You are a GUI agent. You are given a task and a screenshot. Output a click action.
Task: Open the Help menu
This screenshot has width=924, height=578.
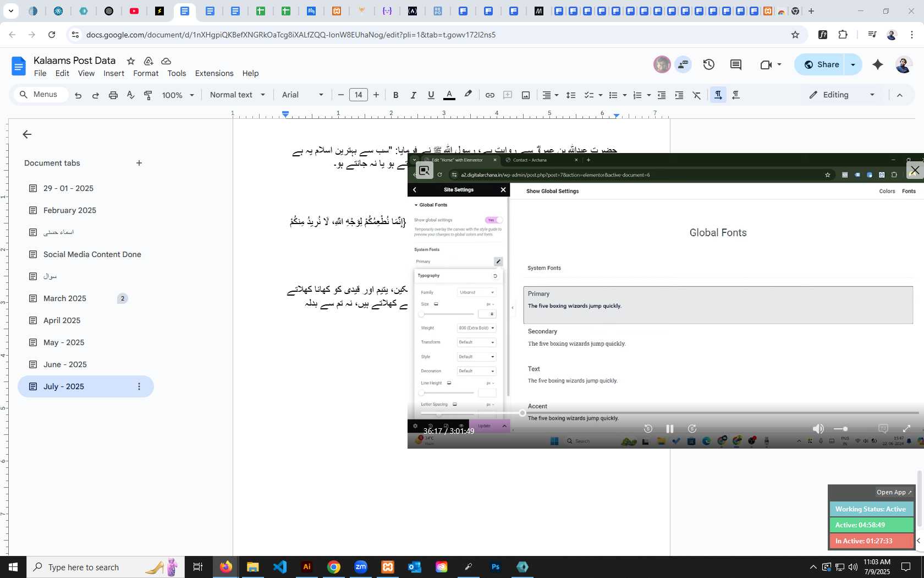click(x=250, y=73)
